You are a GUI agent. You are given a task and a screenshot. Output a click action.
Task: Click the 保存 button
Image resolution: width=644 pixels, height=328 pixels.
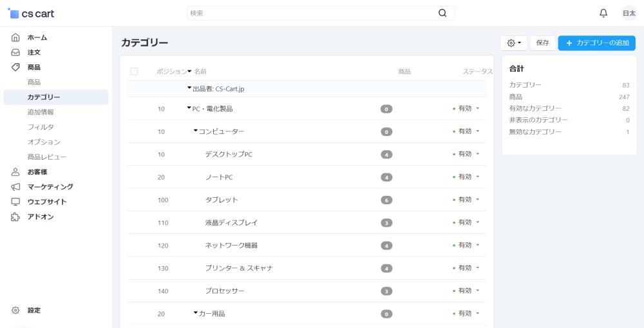(x=542, y=43)
